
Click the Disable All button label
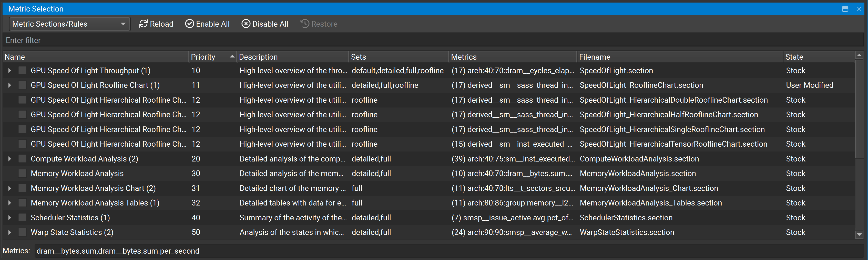point(270,24)
